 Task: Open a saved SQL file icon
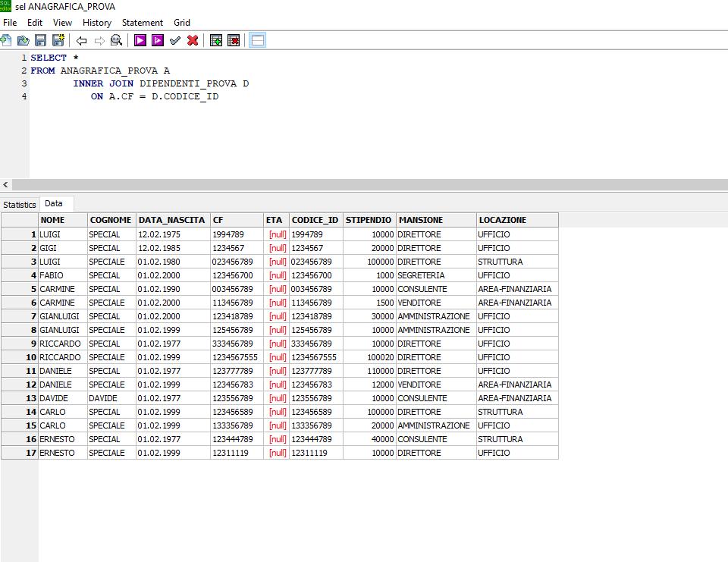tap(23, 40)
